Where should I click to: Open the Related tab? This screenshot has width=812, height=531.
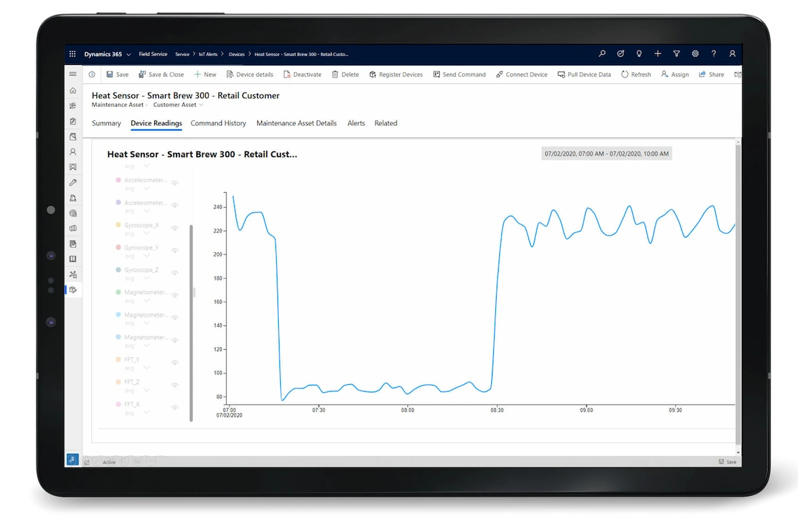386,123
